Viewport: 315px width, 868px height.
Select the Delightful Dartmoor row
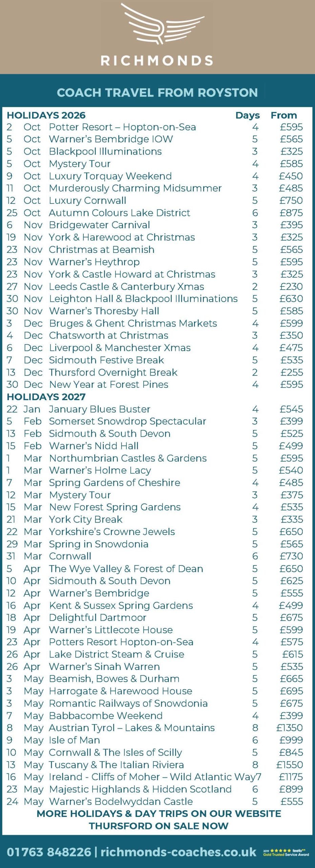tap(155, 617)
